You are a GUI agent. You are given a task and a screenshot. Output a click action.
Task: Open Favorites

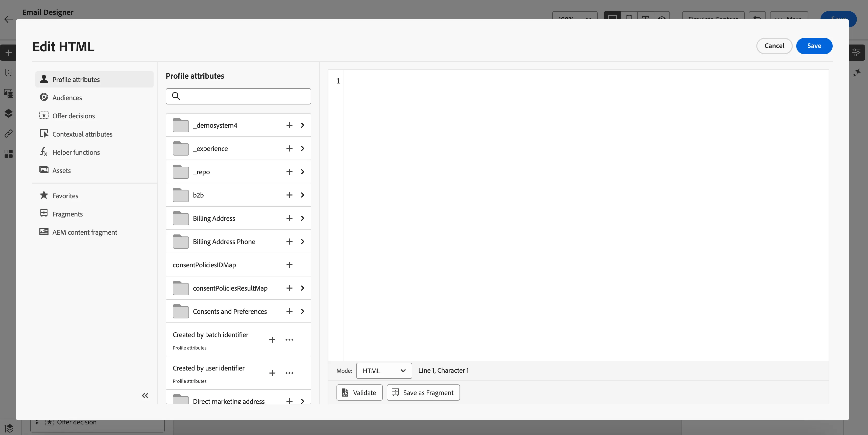tap(94, 196)
